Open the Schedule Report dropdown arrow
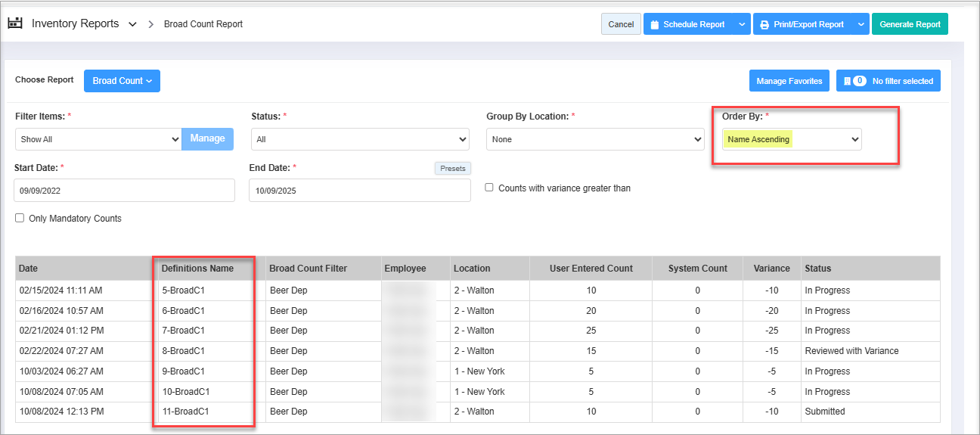 (740, 24)
